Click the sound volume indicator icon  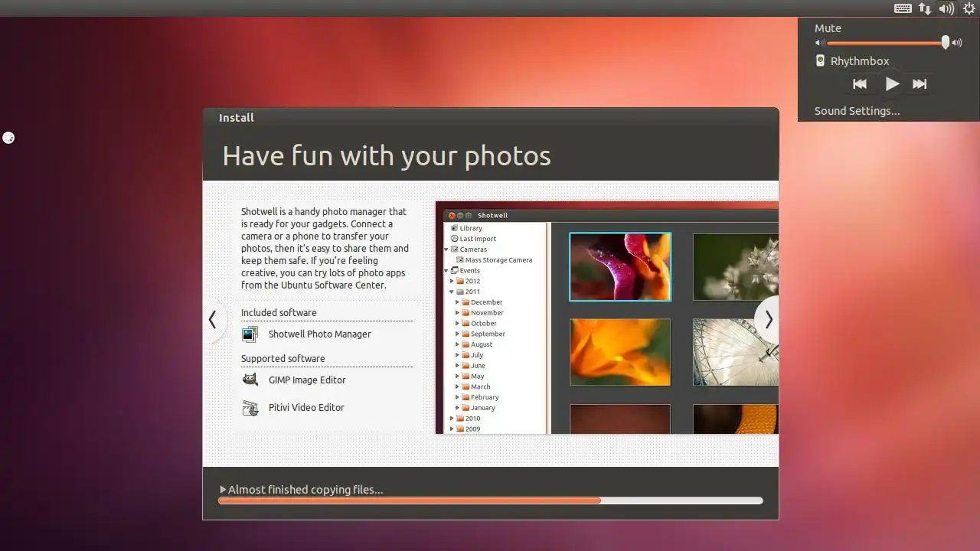click(947, 8)
